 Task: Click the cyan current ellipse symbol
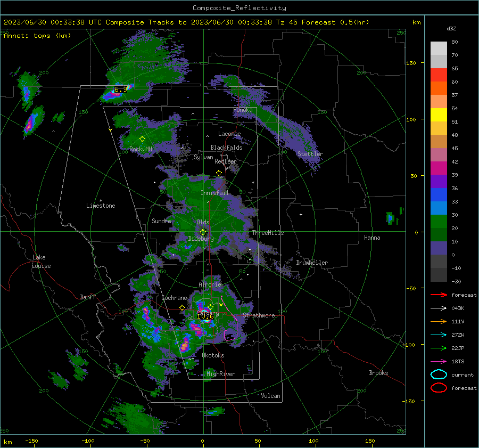[x=439, y=374]
